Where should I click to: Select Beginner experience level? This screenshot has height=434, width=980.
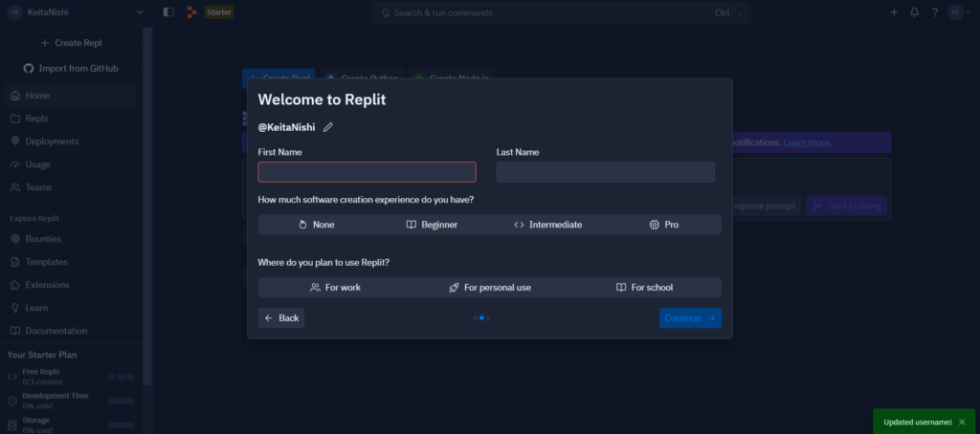(432, 225)
